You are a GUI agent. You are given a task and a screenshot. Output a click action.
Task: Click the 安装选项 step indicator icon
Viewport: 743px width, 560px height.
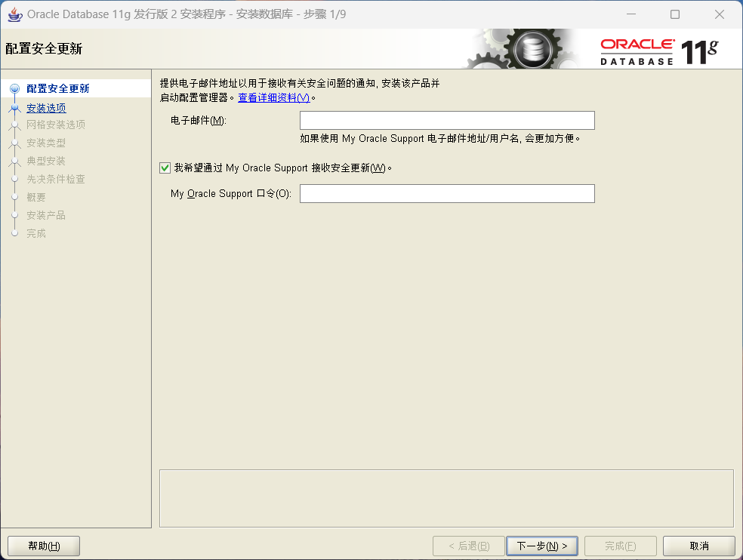(15, 107)
